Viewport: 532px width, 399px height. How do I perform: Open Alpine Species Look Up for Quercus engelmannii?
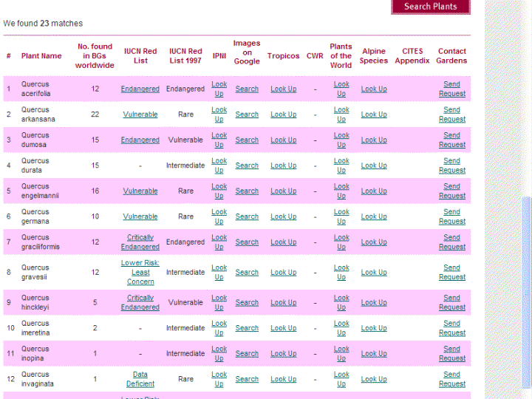(374, 191)
